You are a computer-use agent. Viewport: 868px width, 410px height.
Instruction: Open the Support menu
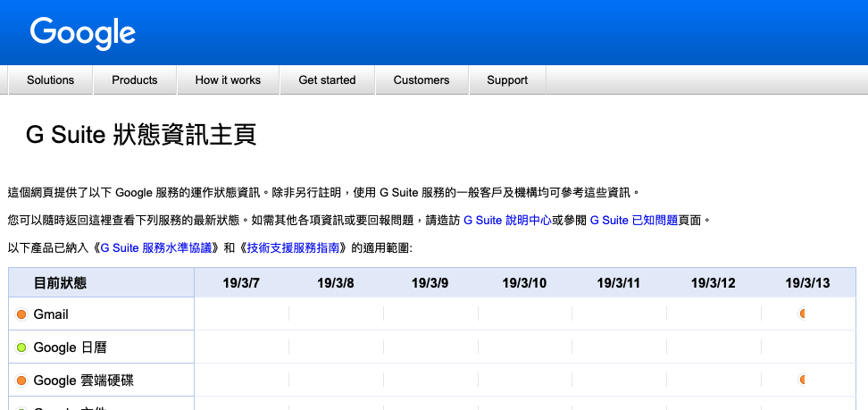(507, 80)
